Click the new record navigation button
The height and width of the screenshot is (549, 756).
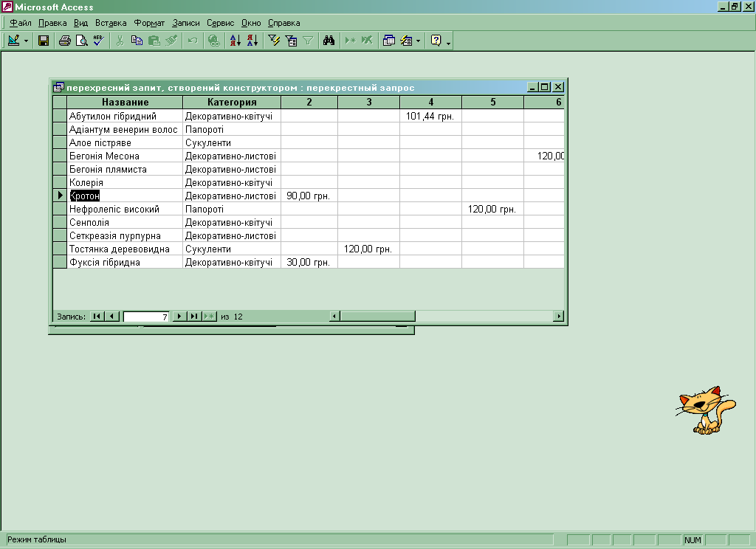click(x=209, y=317)
